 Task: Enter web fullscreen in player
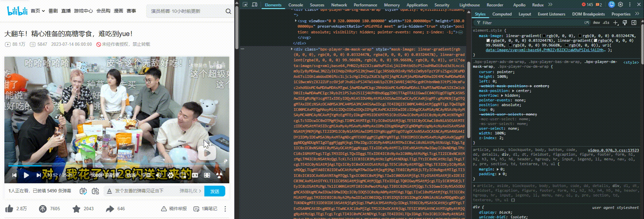pos(207,175)
